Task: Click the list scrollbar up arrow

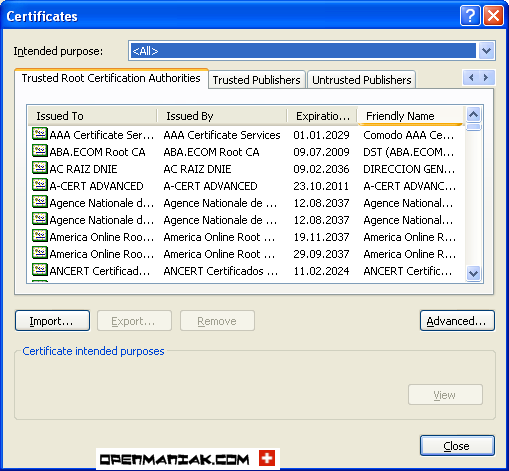Action: pyautogui.click(x=474, y=115)
